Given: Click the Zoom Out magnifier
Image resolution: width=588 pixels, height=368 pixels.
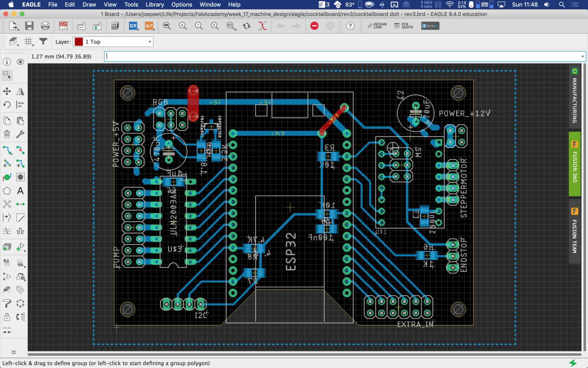Looking at the screenshot, I should coord(199,26).
